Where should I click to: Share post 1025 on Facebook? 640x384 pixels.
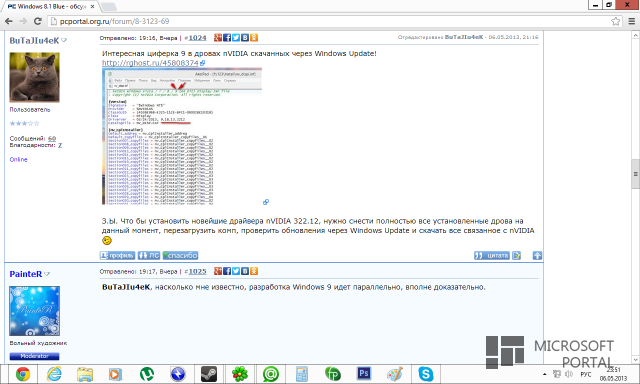click(x=227, y=271)
